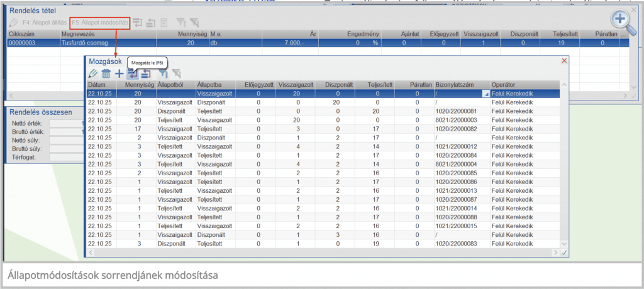Image resolution: width=644 pixels, height=289 pixels.
Task: Click the Állapotból column header
Action: [x=176, y=85]
